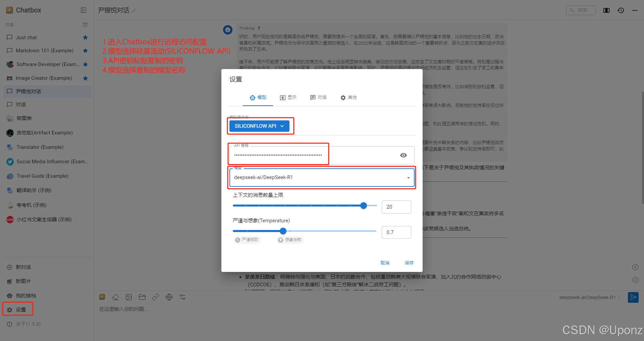Switch to the 对话 tab in settings
This screenshot has height=341, width=644.
pyautogui.click(x=318, y=98)
